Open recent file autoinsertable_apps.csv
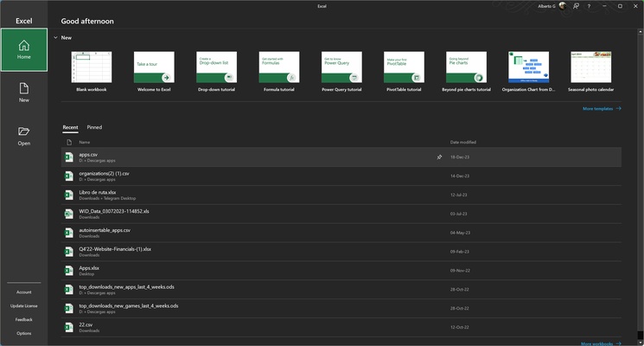 tap(341, 233)
